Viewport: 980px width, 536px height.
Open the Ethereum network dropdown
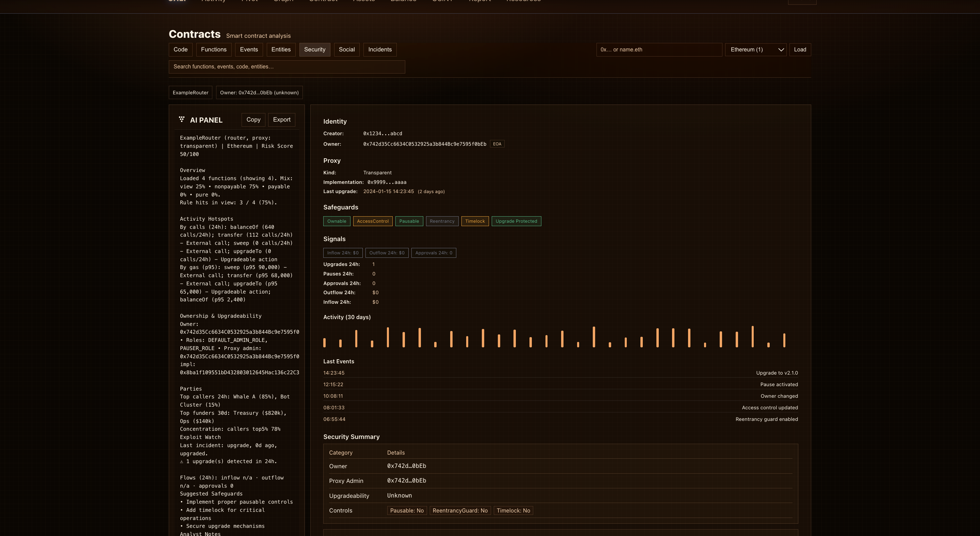click(x=755, y=49)
